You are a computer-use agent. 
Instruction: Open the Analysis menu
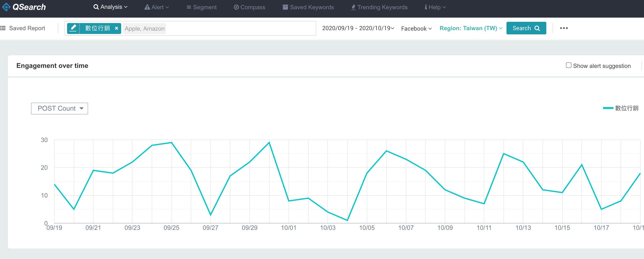[x=110, y=7]
